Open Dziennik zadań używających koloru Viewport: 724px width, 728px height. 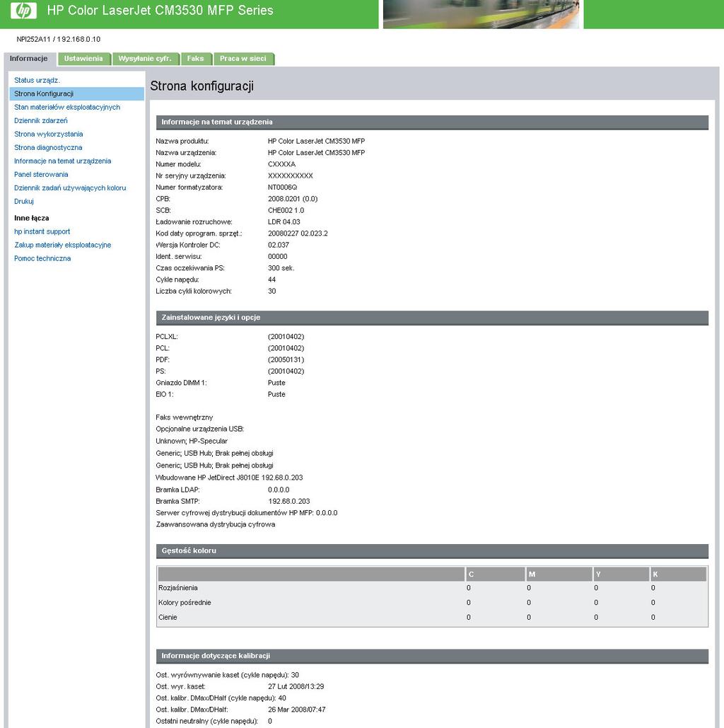(70, 188)
